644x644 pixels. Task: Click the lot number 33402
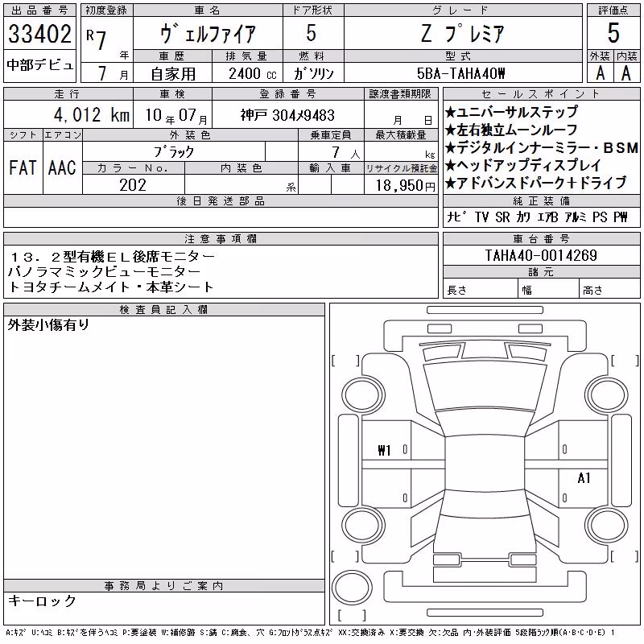click(x=39, y=34)
